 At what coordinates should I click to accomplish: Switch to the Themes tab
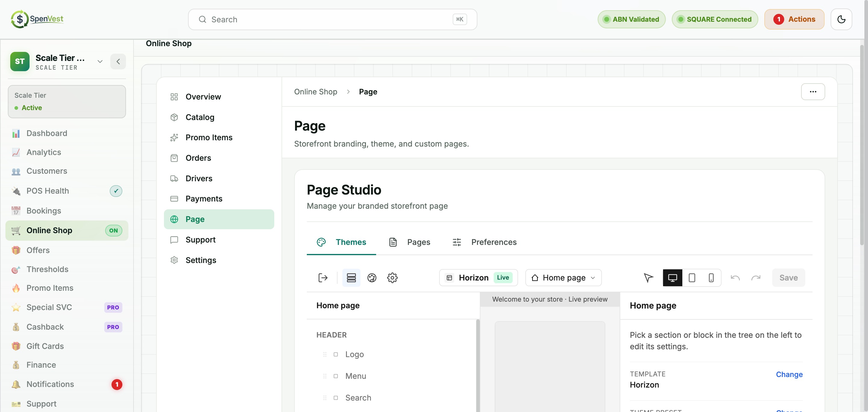coord(341,242)
